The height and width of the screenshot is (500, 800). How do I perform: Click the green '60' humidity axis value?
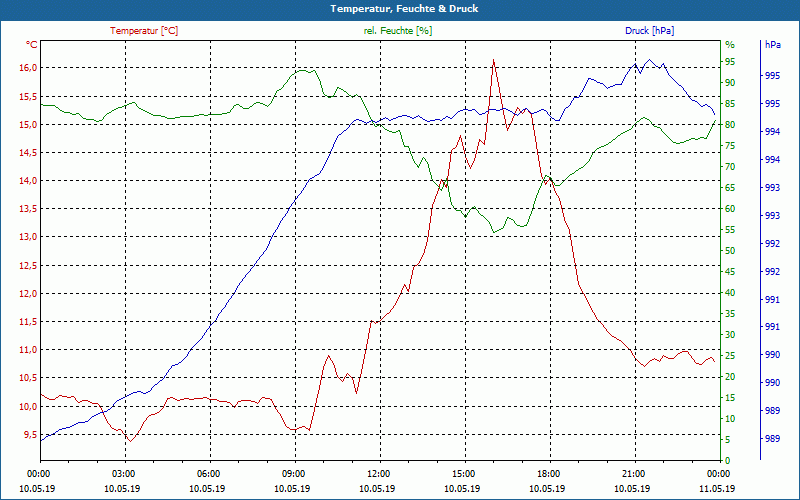point(730,209)
